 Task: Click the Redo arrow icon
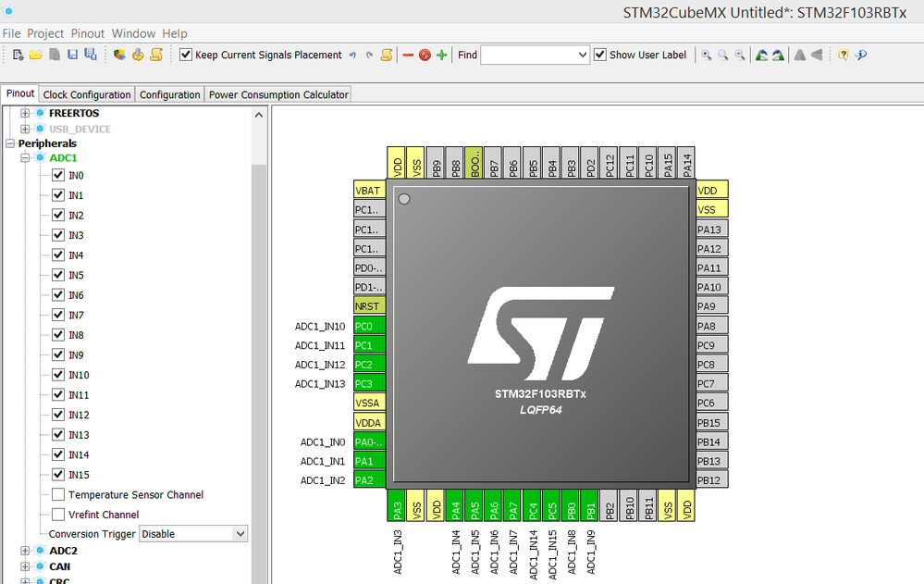369,55
